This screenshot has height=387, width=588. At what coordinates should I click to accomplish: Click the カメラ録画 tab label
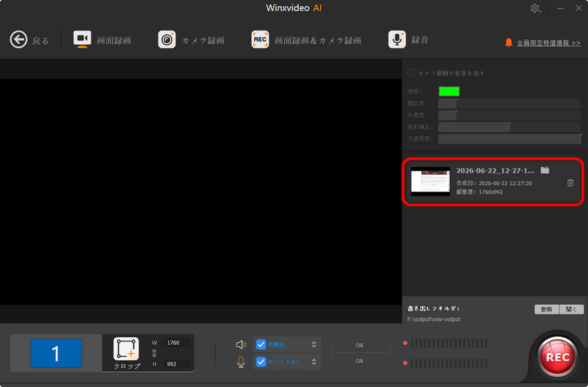pos(203,41)
